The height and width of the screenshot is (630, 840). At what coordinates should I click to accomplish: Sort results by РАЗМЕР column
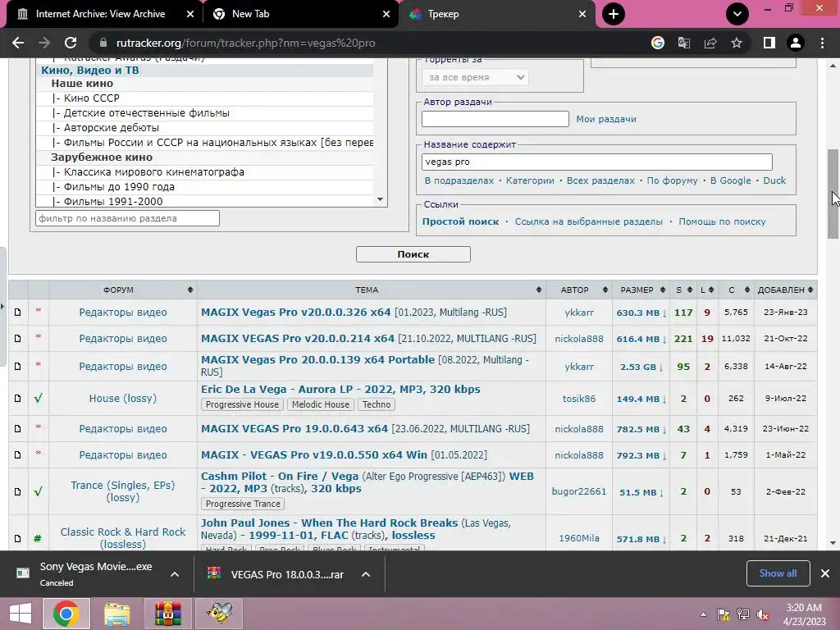641,290
